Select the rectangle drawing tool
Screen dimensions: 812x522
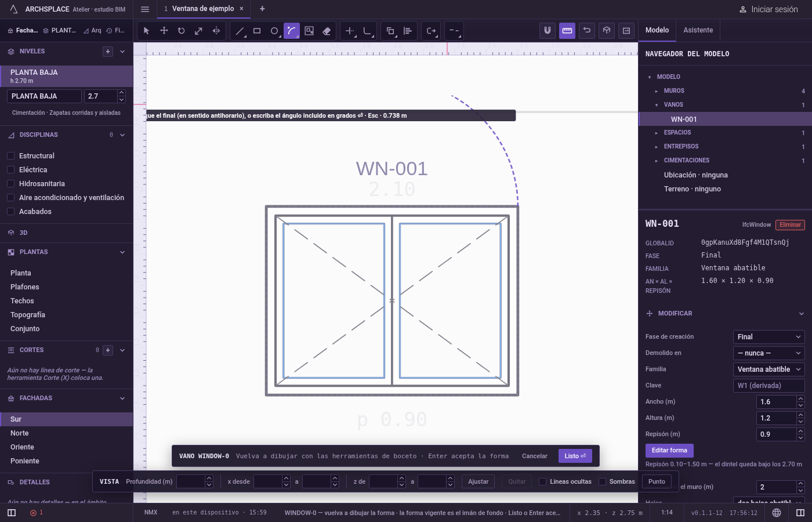(257, 31)
